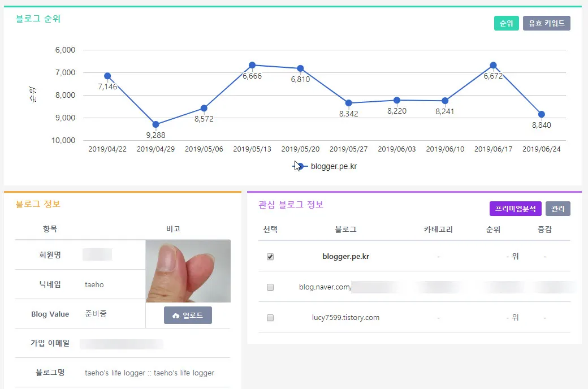Switch to the 순위 chart tab

(x=506, y=23)
